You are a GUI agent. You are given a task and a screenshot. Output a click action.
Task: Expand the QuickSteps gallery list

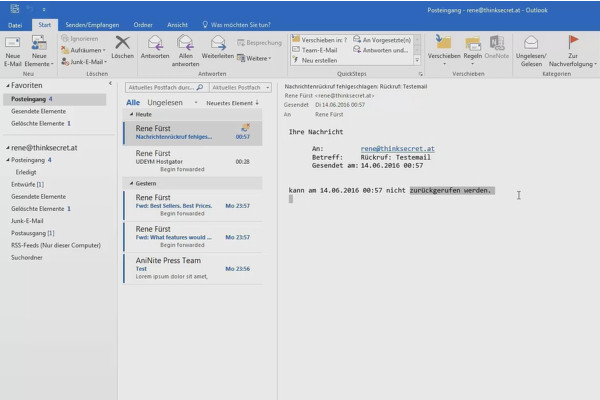(x=417, y=60)
